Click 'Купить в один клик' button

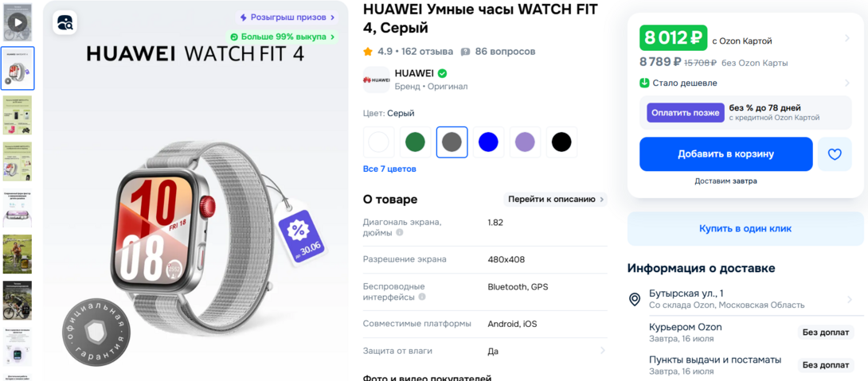[745, 228]
